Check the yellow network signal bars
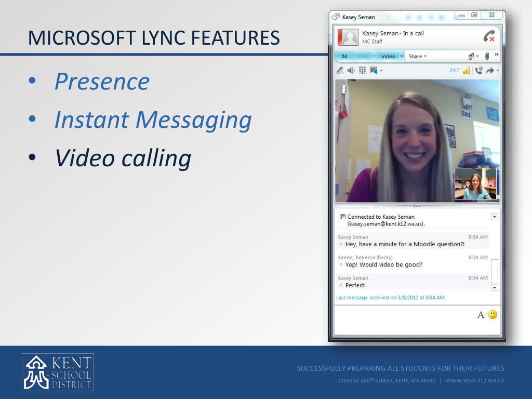 point(467,70)
